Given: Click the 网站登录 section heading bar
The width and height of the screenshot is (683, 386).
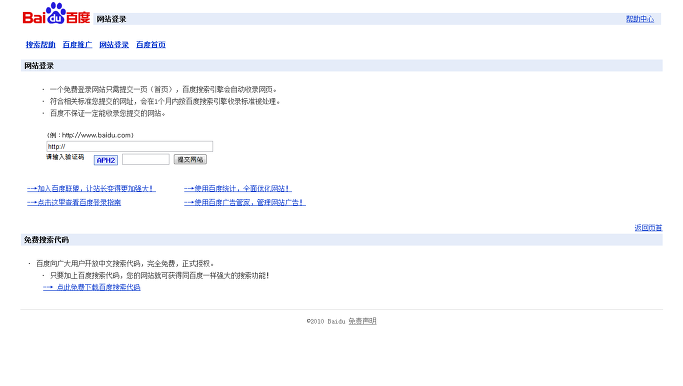Looking at the screenshot, I should tap(342, 66).
